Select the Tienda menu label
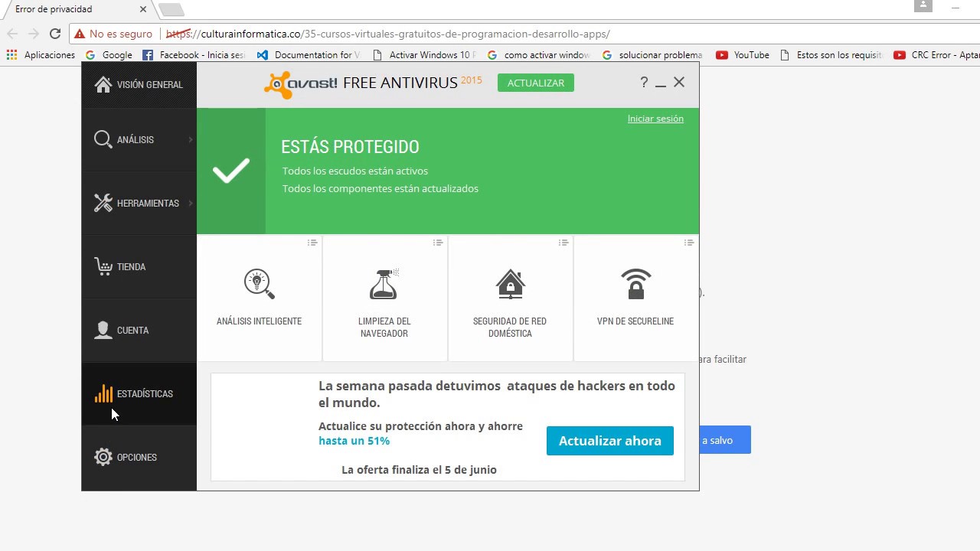This screenshot has height=551, width=980. (x=132, y=267)
